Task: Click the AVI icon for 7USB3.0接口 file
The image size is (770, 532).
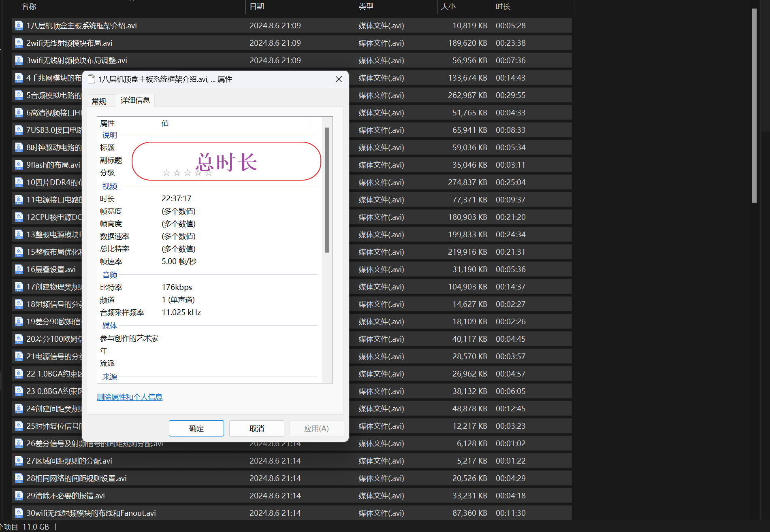Action: point(19,130)
